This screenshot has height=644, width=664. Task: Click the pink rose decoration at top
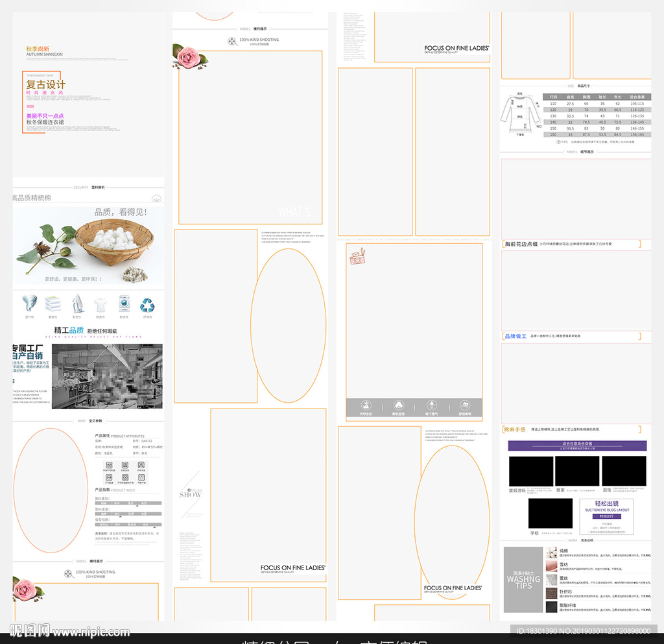[x=188, y=56]
